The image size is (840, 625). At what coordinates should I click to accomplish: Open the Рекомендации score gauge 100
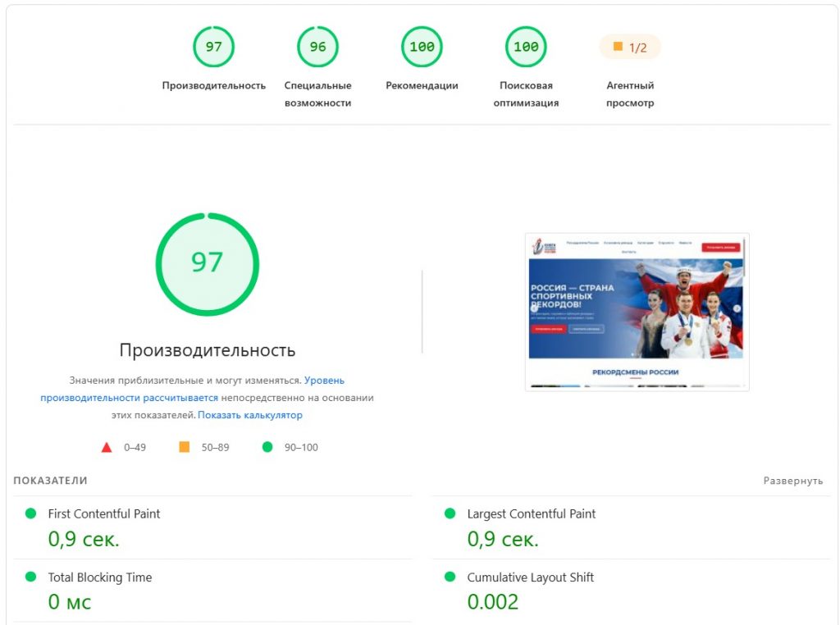422,47
